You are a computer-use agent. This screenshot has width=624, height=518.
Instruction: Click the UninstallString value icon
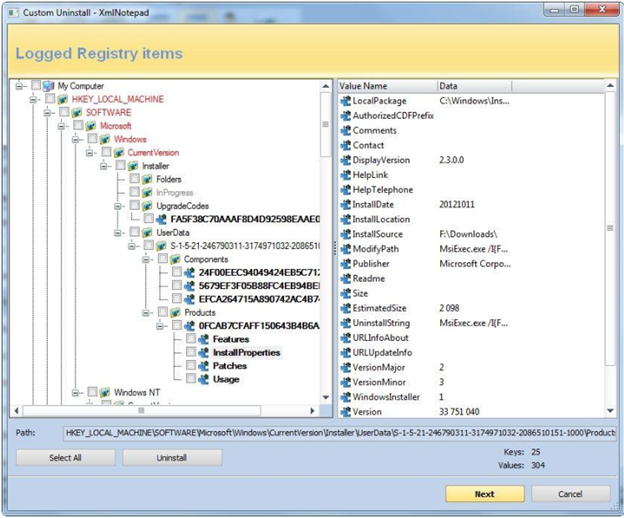coord(345,323)
